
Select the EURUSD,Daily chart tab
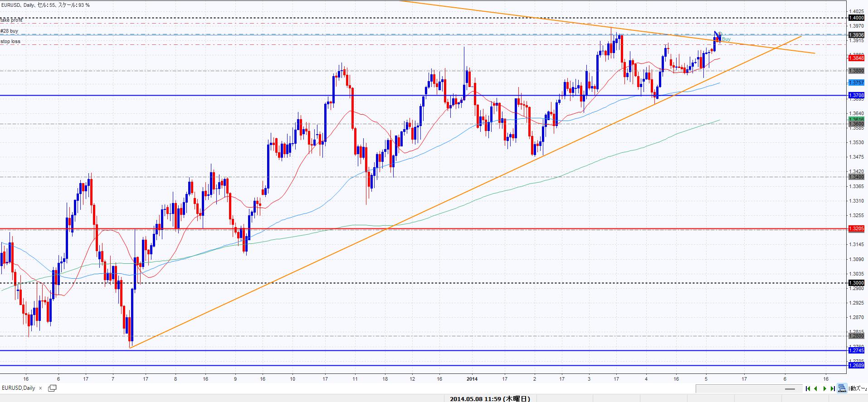[x=19, y=388]
